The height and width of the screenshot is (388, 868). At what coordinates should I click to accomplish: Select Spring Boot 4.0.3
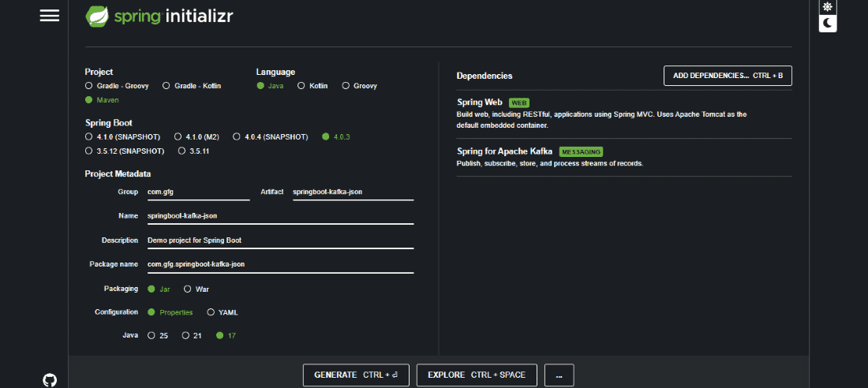(336, 136)
